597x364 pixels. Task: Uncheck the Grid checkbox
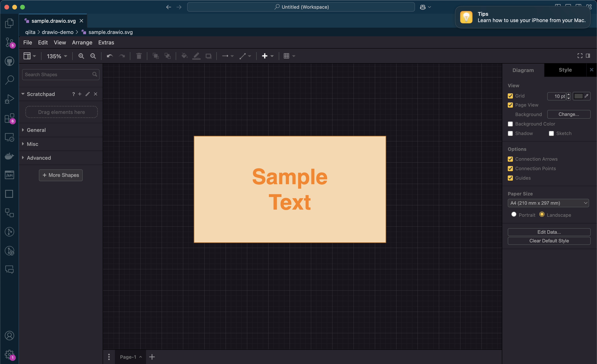[x=510, y=96]
